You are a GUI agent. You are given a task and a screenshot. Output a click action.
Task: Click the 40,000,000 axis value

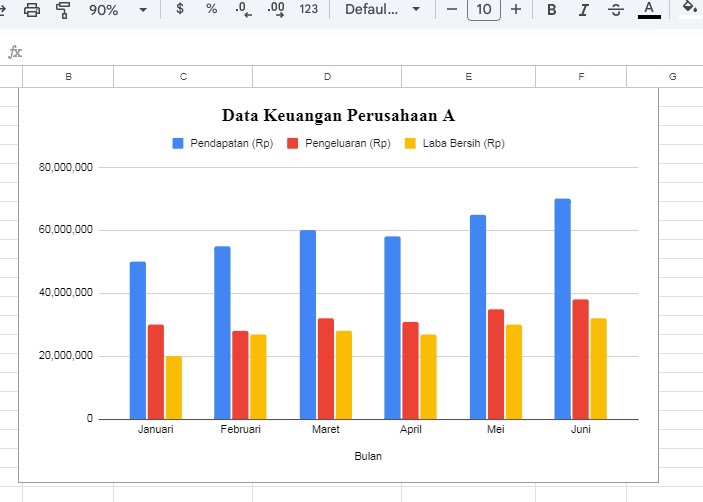[65, 293]
